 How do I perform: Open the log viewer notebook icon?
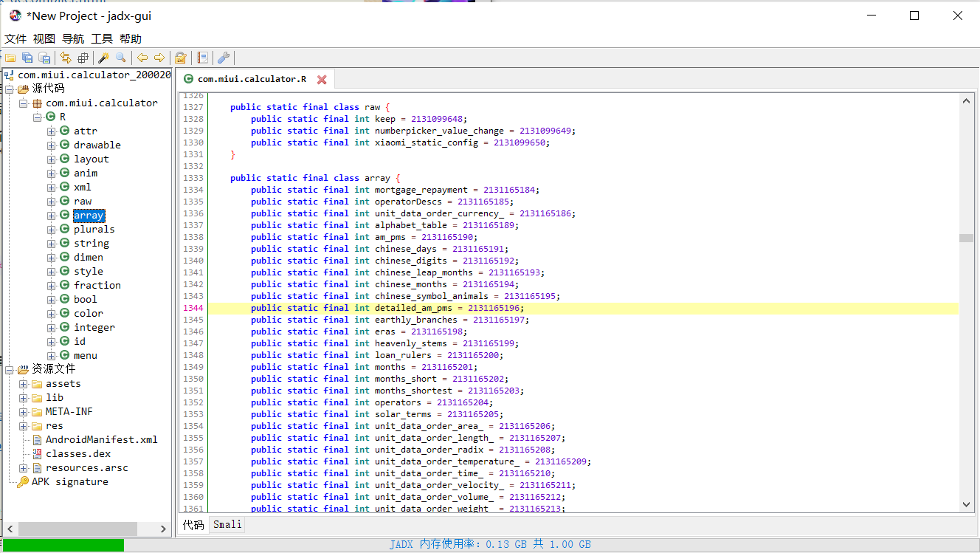coord(202,58)
